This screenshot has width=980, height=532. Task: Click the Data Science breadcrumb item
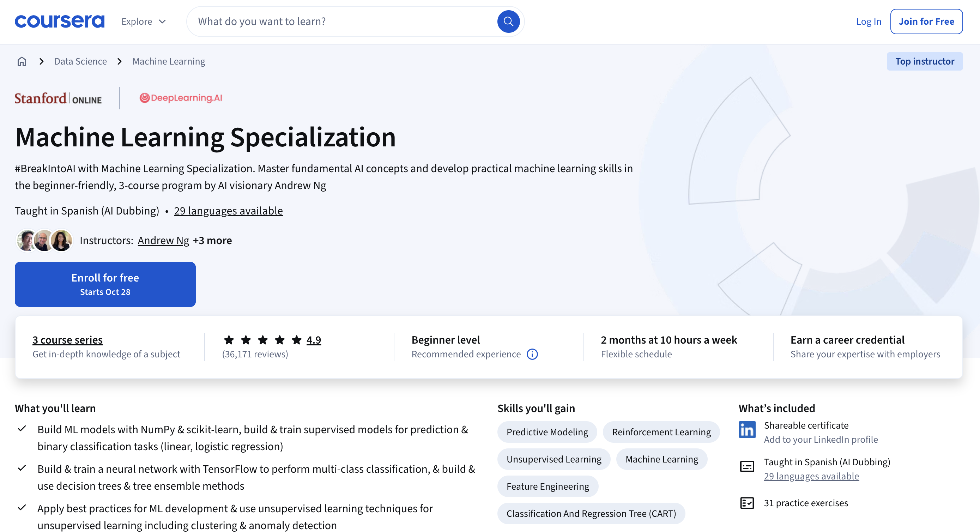80,61
